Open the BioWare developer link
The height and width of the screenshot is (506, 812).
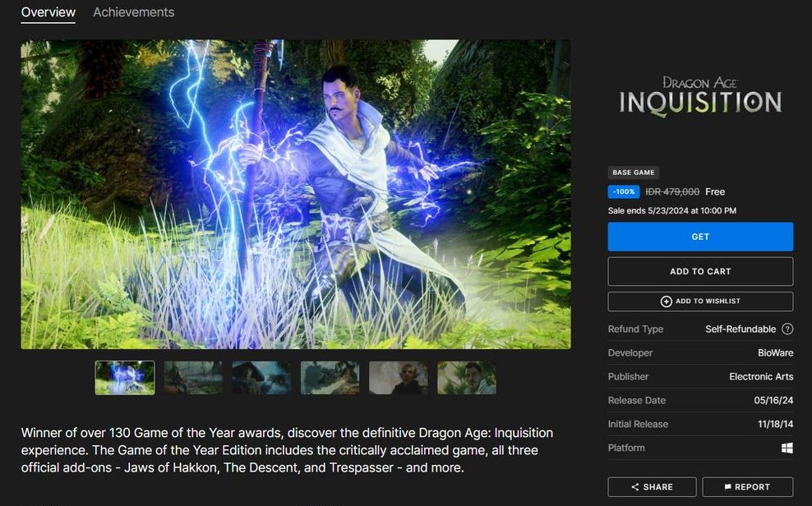775,353
